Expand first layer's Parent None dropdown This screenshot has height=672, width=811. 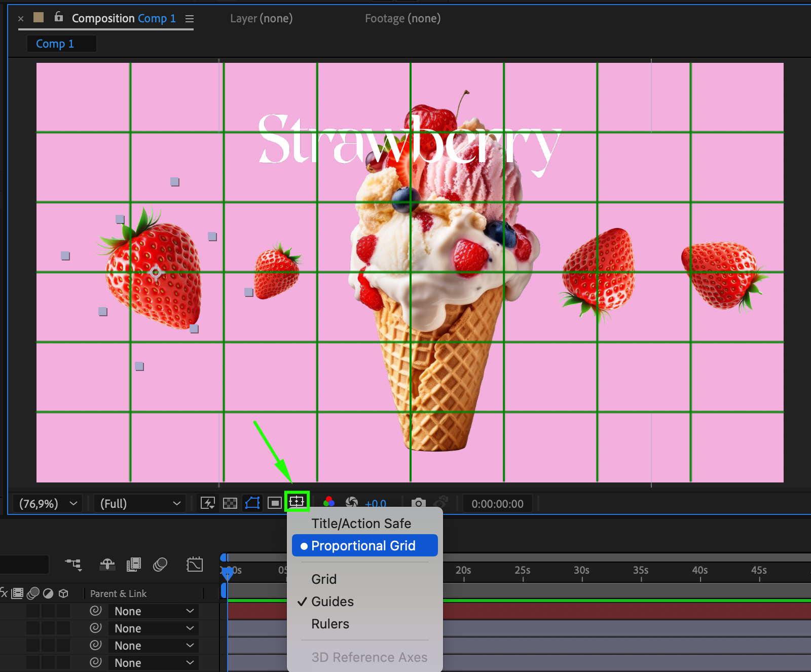pyautogui.click(x=154, y=611)
